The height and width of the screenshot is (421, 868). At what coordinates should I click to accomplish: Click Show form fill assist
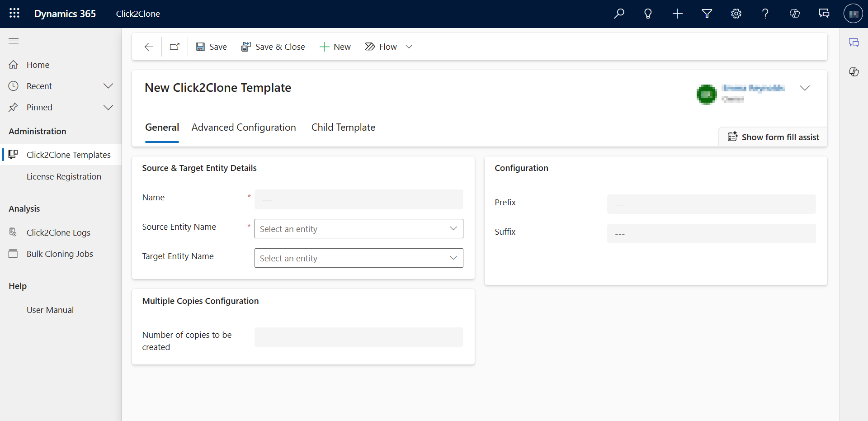[774, 137]
